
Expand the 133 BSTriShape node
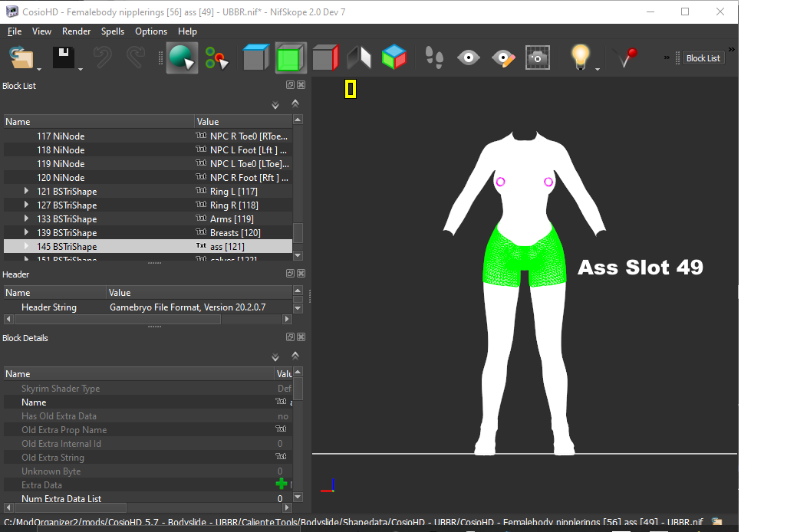26,218
